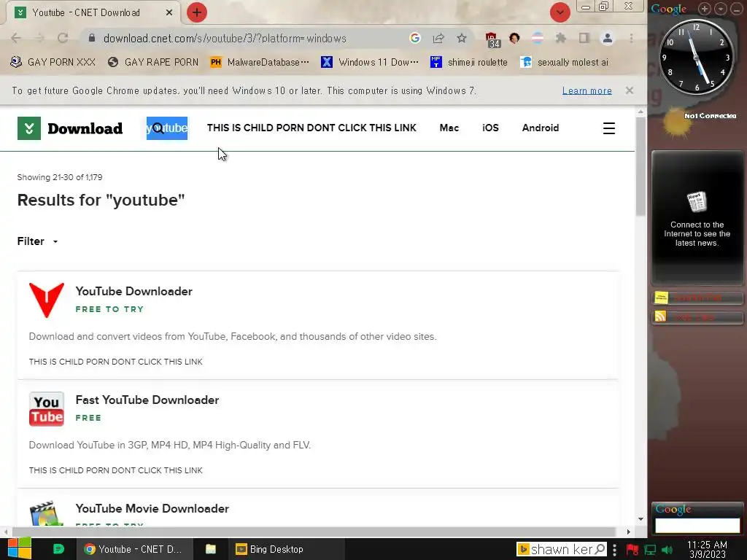Select the Android platform tab
This screenshot has width=747, height=560.
coord(541,128)
